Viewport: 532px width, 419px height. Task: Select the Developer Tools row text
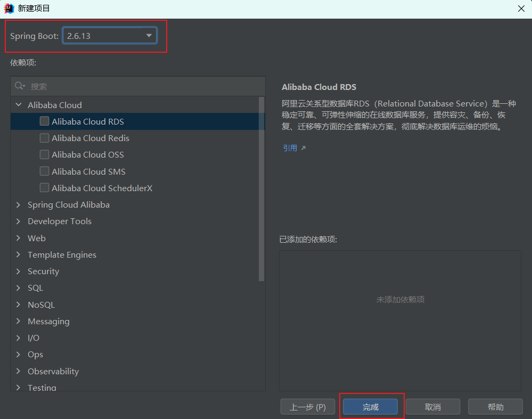click(60, 221)
